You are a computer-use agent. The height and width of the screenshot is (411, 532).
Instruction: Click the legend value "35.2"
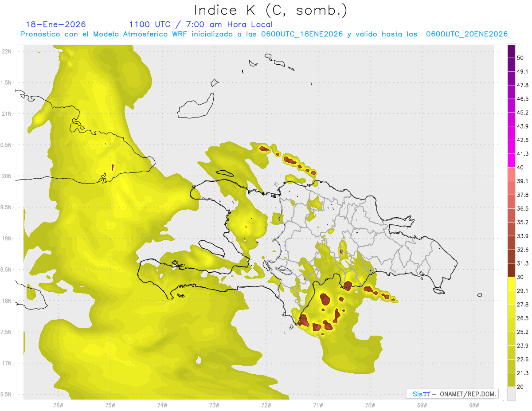[x=523, y=223]
